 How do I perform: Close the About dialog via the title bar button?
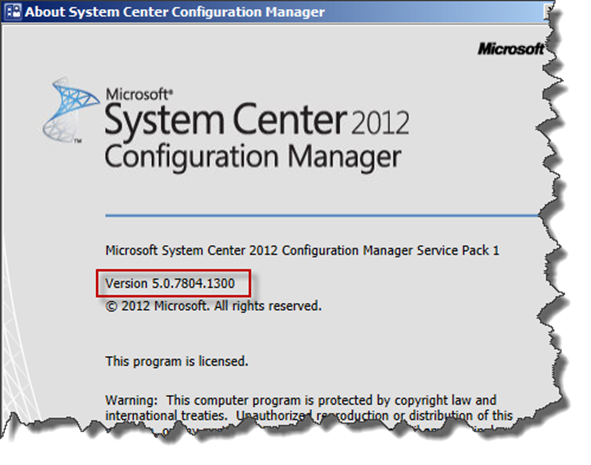click(549, 12)
